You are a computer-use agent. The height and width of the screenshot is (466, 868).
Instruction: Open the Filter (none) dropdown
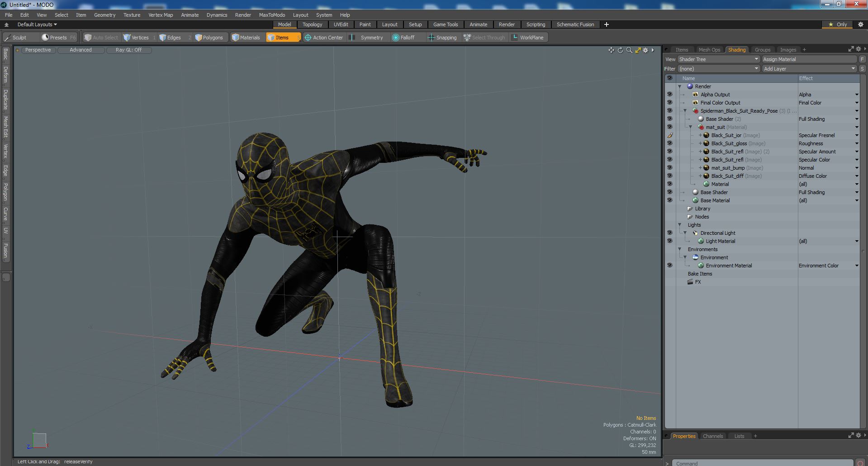pos(718,69)
